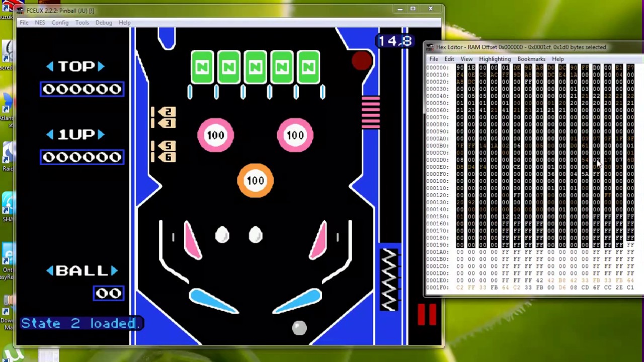Click the 1UP score value 000000

pyautogui.click(x=82, y=157)
